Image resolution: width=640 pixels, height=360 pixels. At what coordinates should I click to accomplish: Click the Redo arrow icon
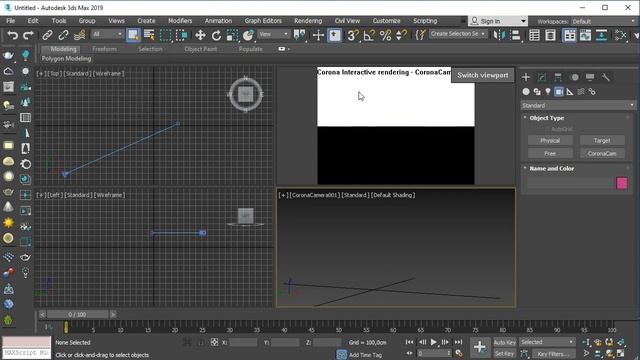[x=28, y=36]
